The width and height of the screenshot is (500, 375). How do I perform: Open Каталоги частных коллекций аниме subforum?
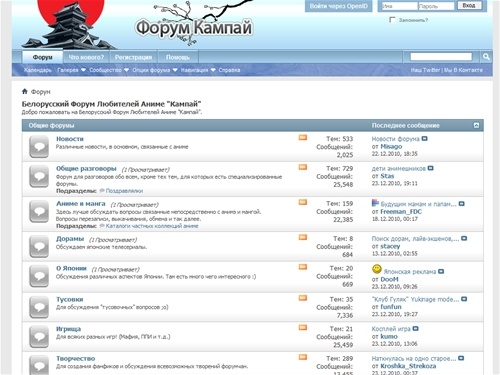152,226
